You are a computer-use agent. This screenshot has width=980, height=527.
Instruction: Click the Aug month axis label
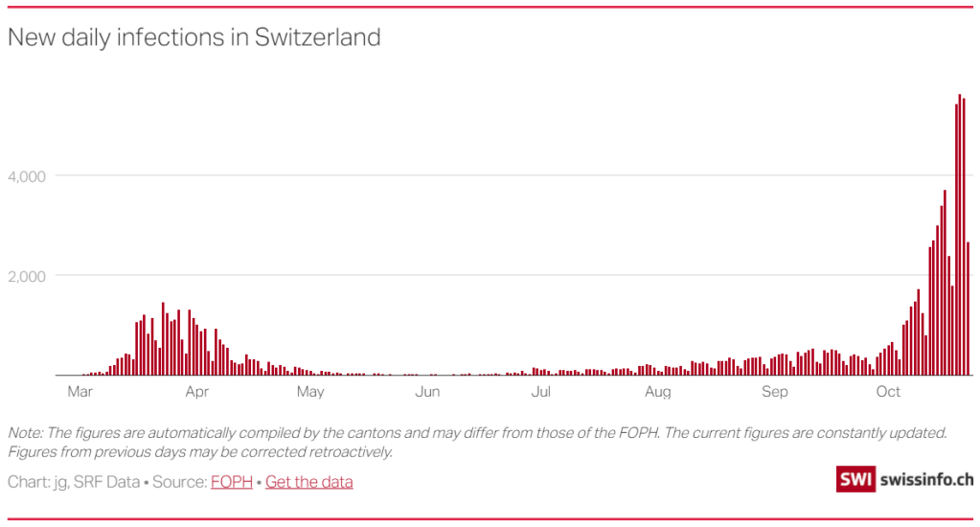pos(657,392)
